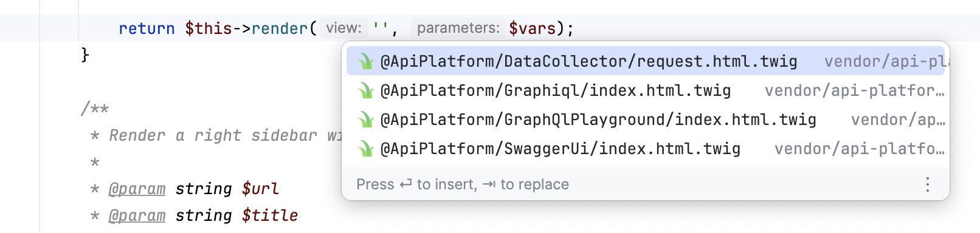Click Twig icon beside DataCollector/request.html.twig
The height and width of the screenshot is (233, 980).
(x=365, y=61)
